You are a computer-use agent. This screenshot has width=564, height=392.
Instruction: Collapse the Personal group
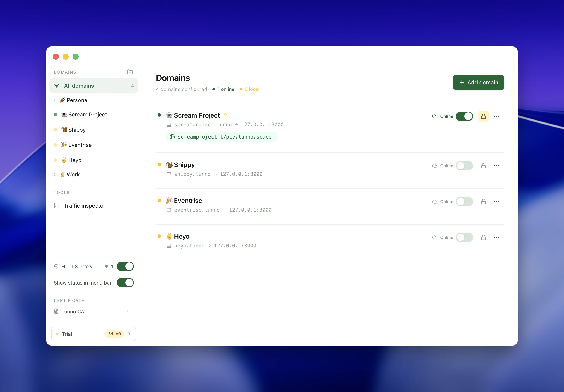(55, 100)
